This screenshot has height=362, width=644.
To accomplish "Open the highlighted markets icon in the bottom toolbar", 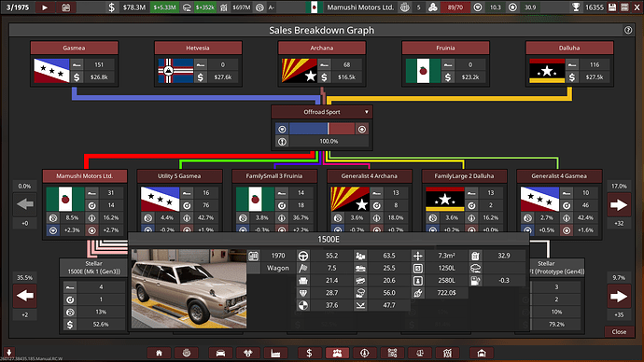I will pyautogui.click(x=337, y=353).
